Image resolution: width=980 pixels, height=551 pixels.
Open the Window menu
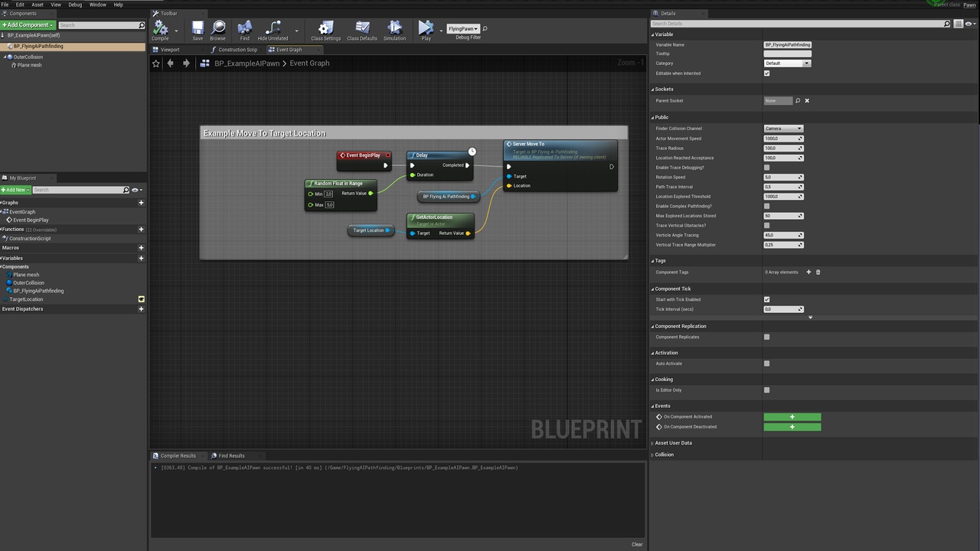pyautogui.click(x=98, y=5)
